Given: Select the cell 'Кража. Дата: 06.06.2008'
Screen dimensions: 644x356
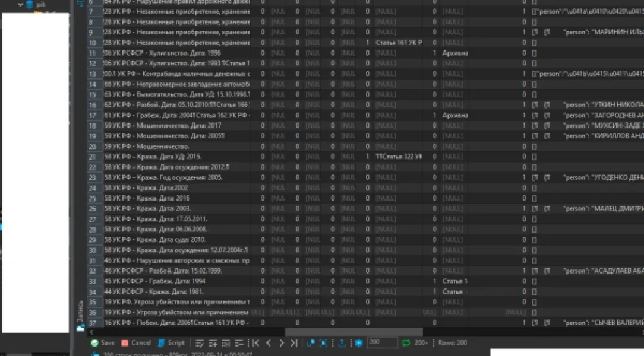Looking at the screenshot, I should click(x=176, y=229).
